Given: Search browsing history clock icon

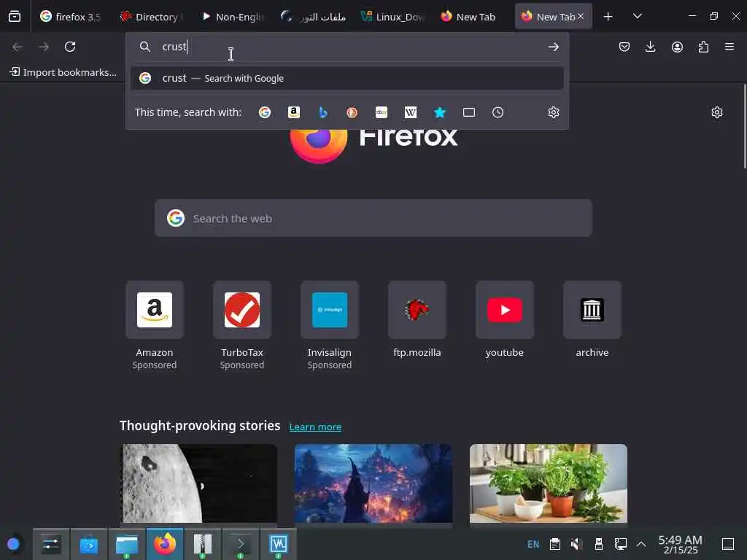Looking at the screenshot, I should pos(498,112).
